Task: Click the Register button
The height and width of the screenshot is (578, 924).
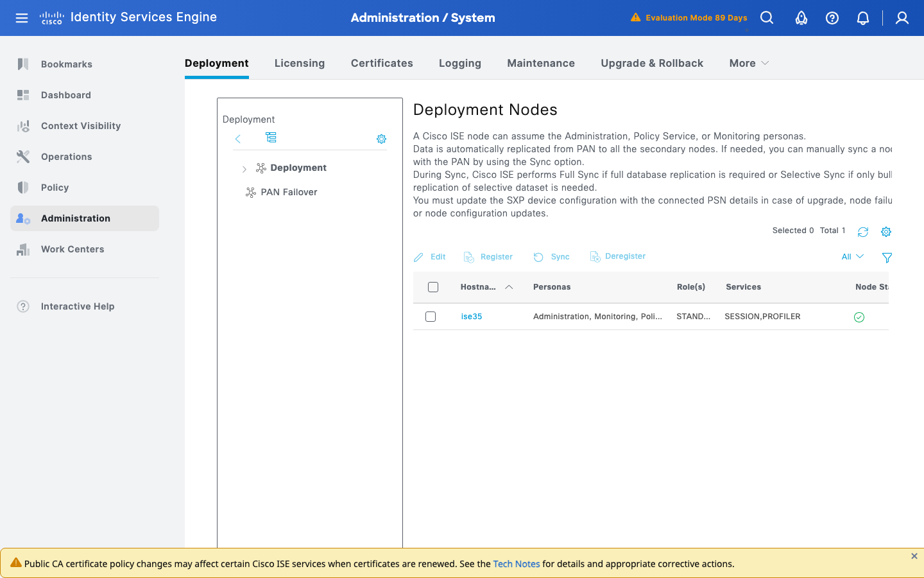Action: pyautogui.click(x=488, y=257)
